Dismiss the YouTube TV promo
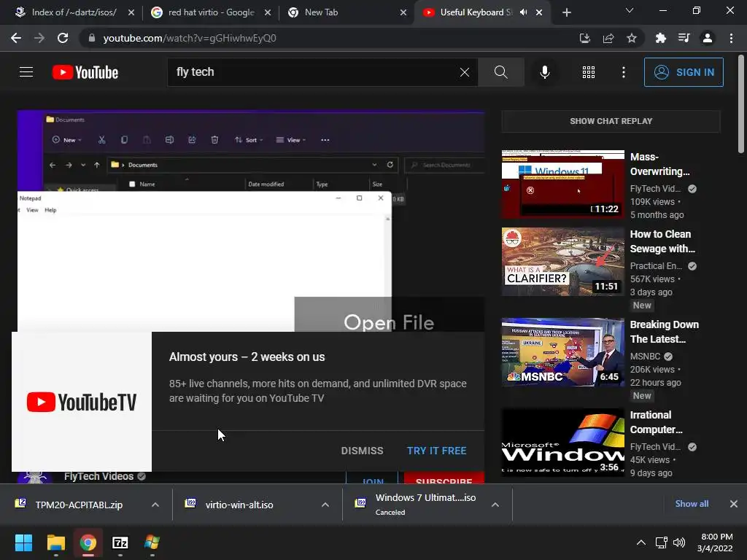This screenshot has width=747, height=560. coord(362,451)
